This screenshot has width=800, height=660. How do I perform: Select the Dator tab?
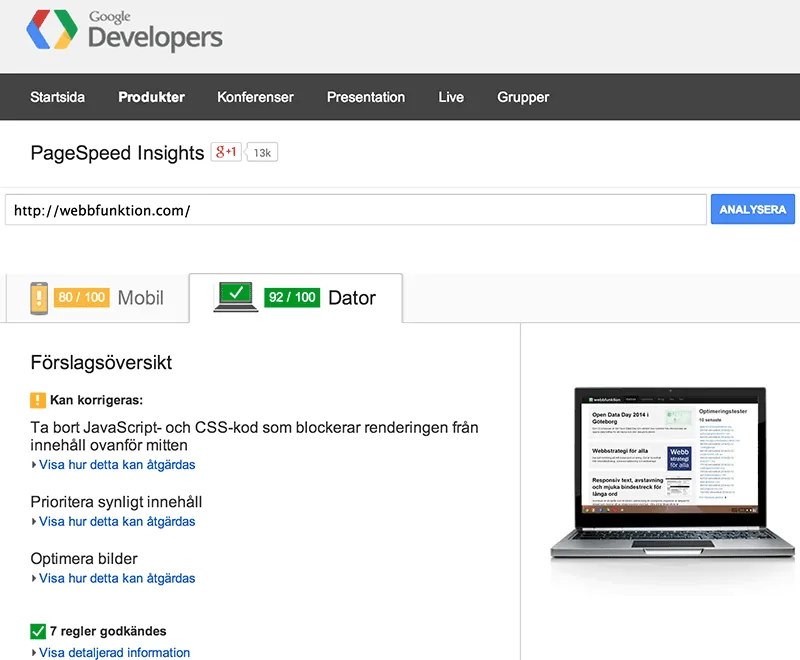pos(296,298)
